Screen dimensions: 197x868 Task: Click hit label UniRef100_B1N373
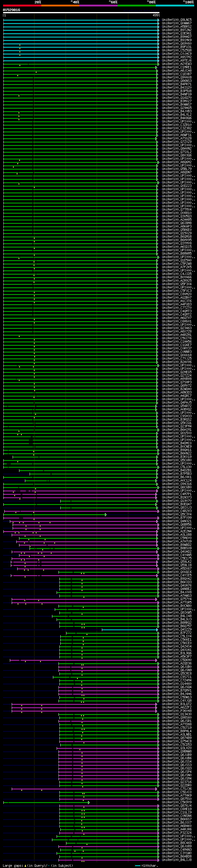tap(177, 497)
